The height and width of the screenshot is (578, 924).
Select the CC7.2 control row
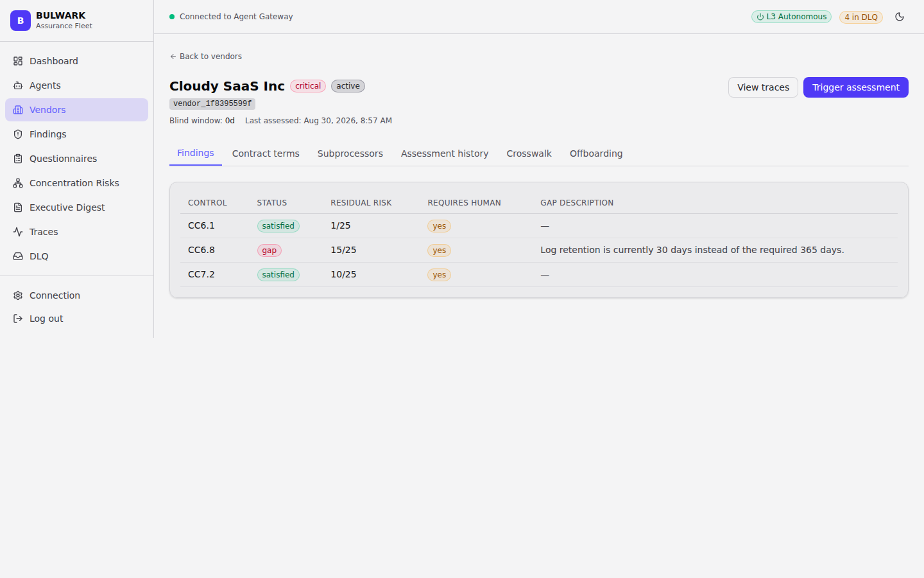point(539,275)
